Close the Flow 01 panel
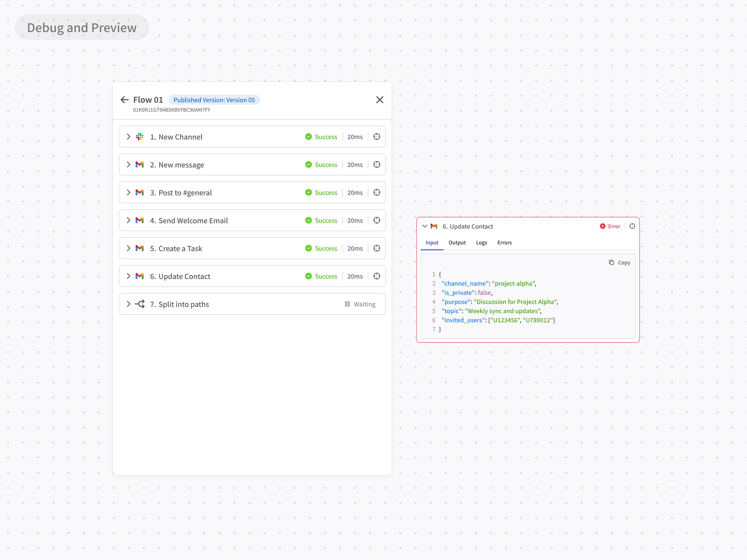This screenshot has height=560, width=747. [380, 99]
